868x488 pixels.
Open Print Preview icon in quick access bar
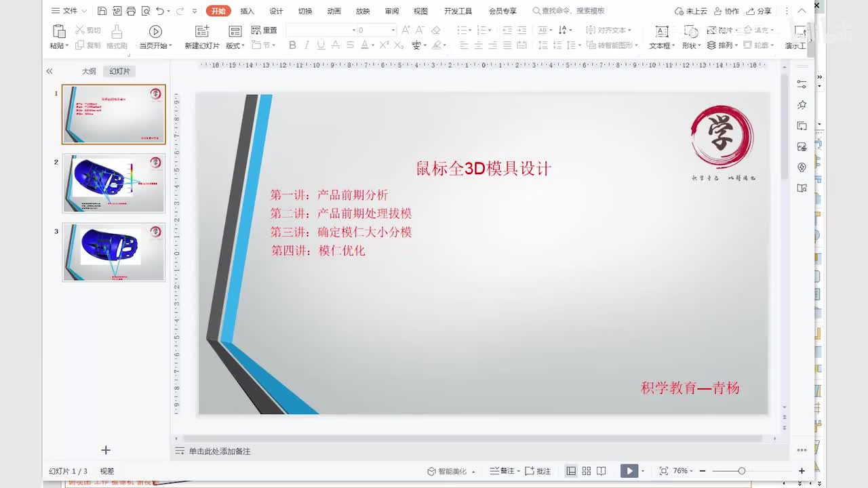[145, 11]
